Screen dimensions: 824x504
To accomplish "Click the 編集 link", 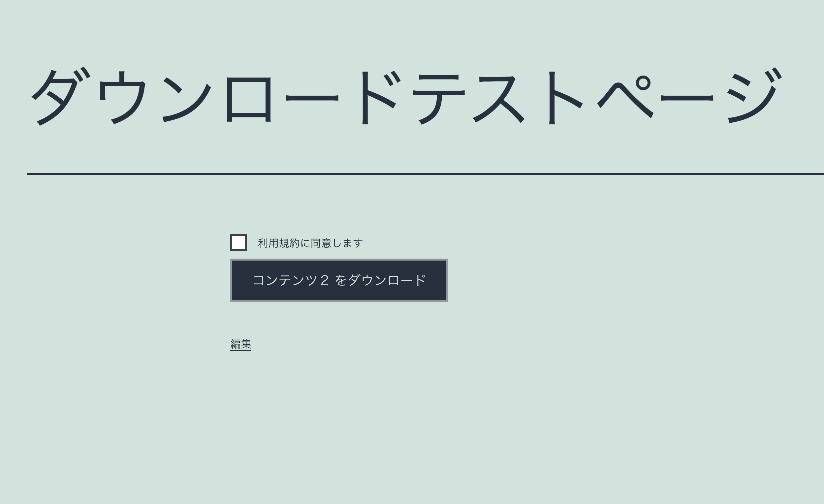I will click(240, 343).
